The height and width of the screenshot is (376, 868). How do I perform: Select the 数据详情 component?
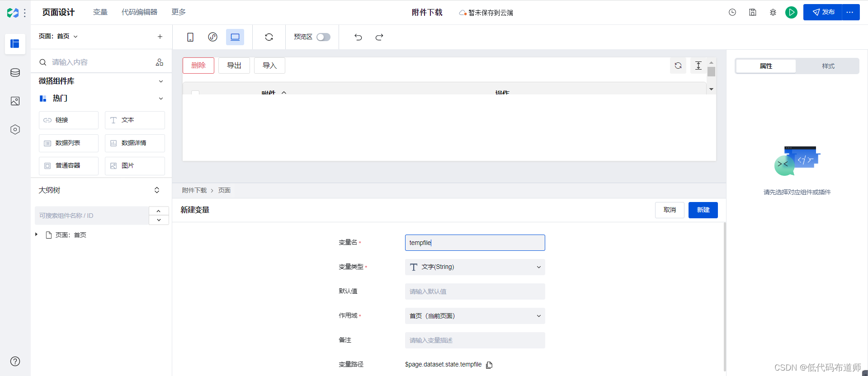click(135, 143)
